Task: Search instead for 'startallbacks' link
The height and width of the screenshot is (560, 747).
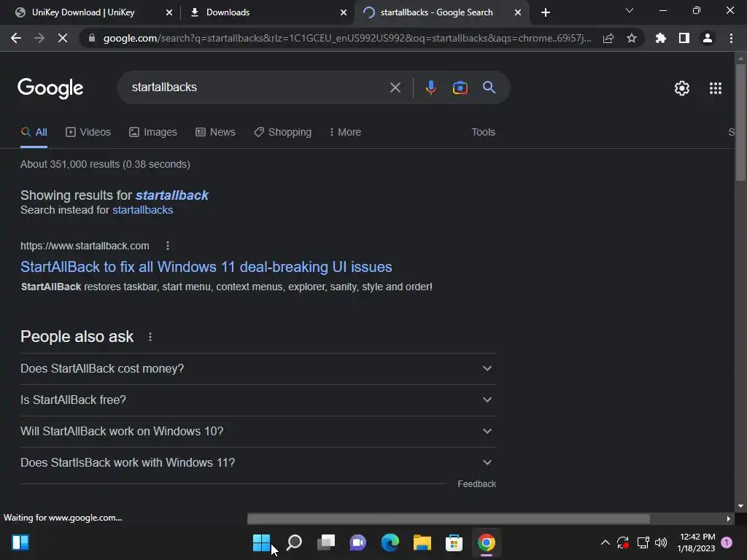Action: pyautogui.click(x=142, y=210)
